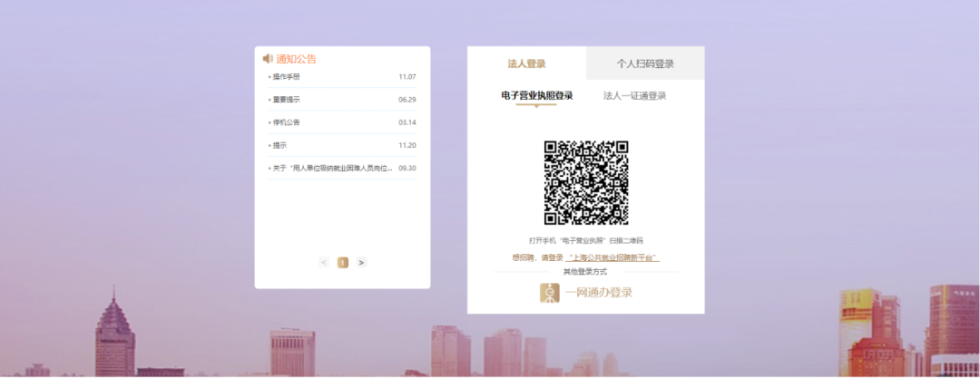The height and width of the screenshot is (378, 980).
Task: Click the speaker icon beside 通知公告
Action: 268,59
